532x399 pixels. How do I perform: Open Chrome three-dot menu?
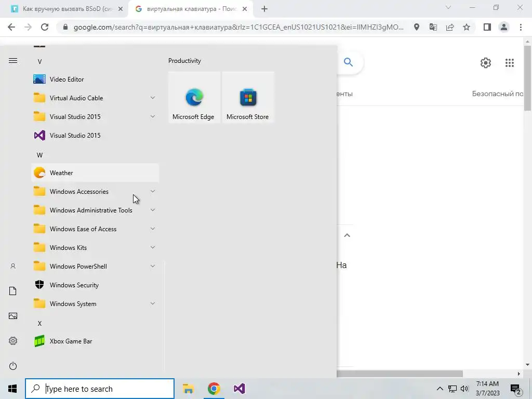point(521,27)
